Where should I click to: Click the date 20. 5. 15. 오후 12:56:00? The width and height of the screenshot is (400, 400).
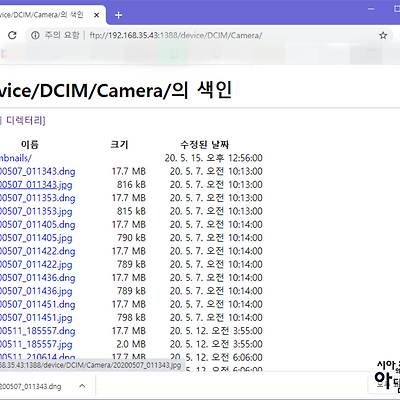click(x=213, y=158)
